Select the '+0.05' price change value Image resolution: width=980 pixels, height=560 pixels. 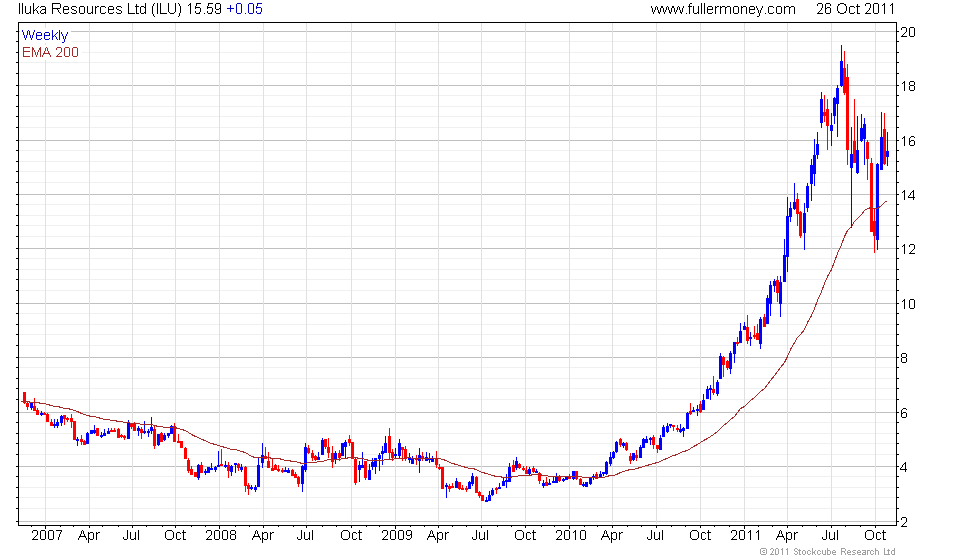244,9
